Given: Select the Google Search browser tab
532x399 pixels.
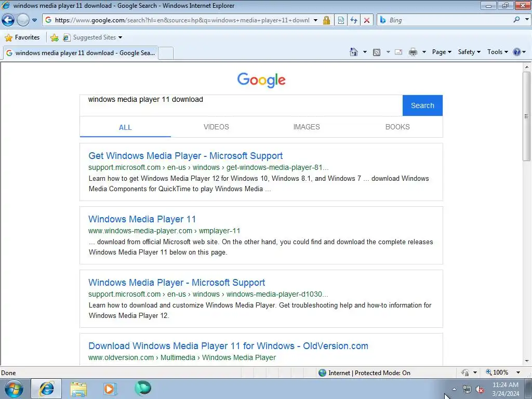Looking at the screenshot, I should [x=80, y=53].
